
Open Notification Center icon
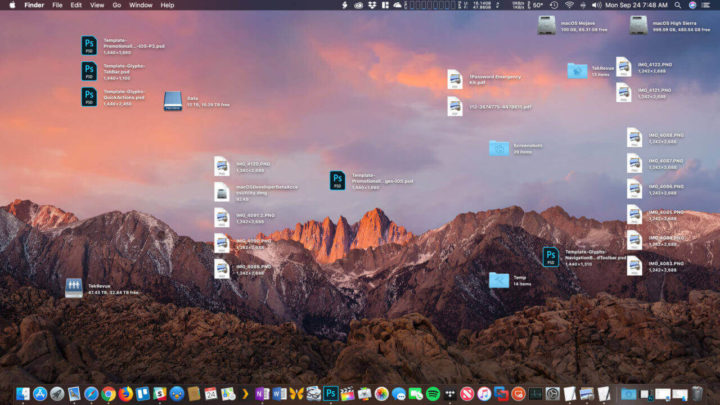pyautogui.click(x=706, y=5)
